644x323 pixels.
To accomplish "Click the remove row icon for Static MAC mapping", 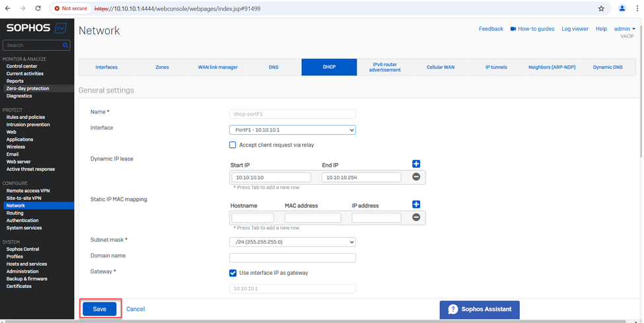I will coord(416,217).
